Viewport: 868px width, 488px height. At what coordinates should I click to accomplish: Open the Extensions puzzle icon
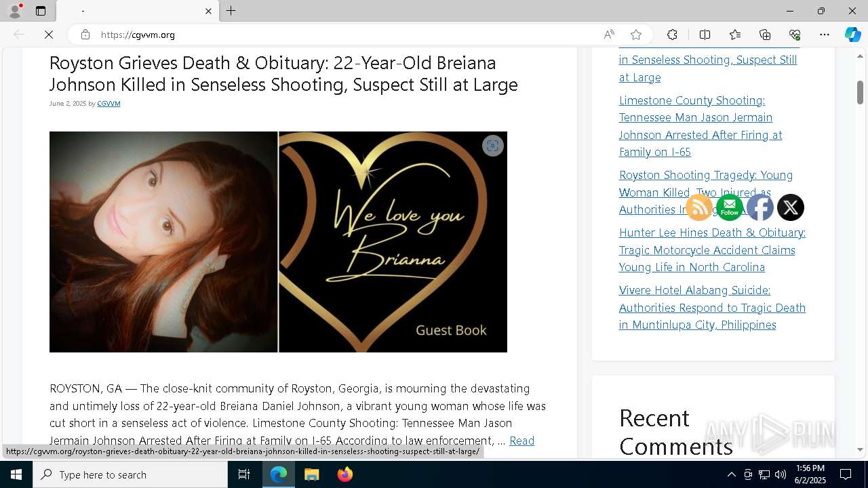click(x=672, y=35)
